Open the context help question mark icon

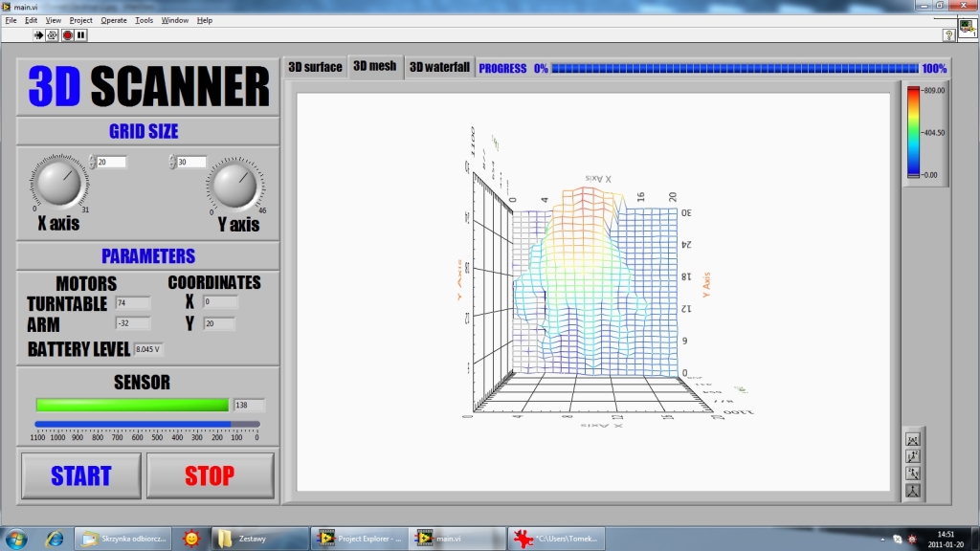tap(948, 35)
